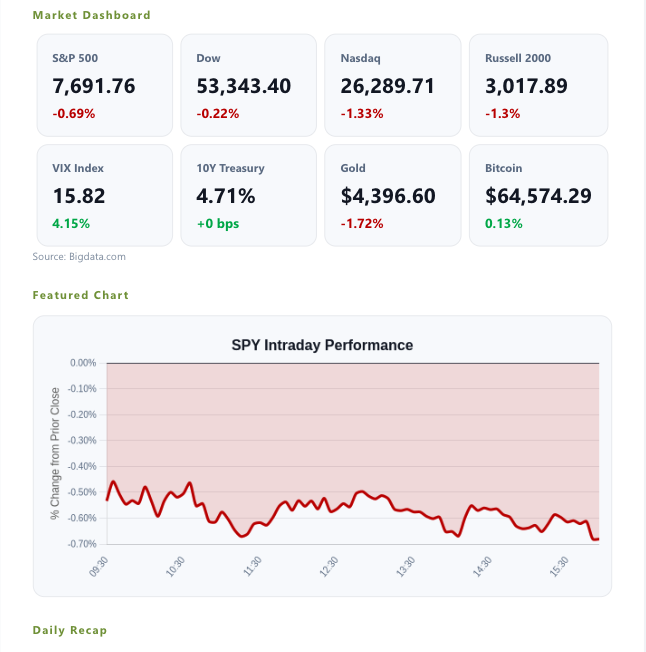The width and height of the screenshot is (646, 652).
Task: Click the 13:30 time axis label
Action: click(x=406, y=567)
